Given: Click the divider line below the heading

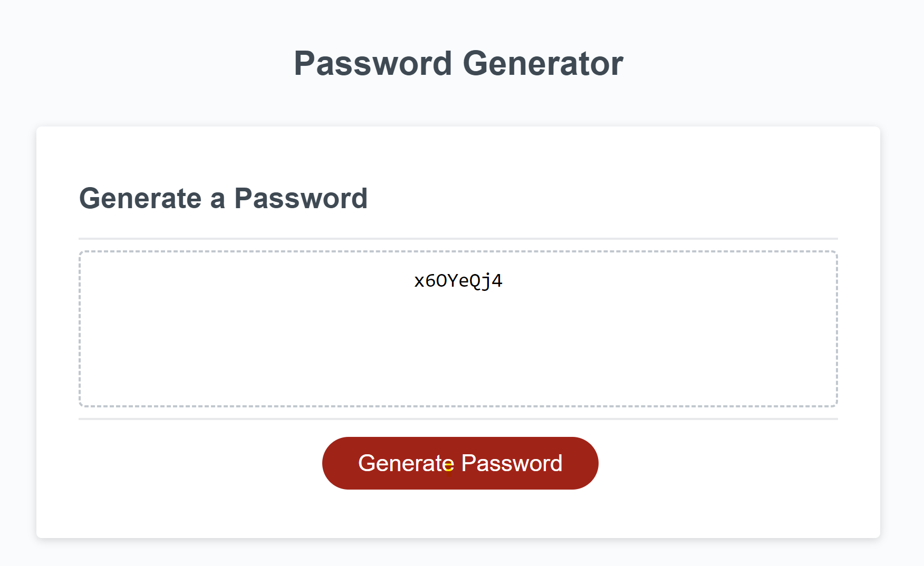Looking at the screenshot, I should (x=459, y=238).
